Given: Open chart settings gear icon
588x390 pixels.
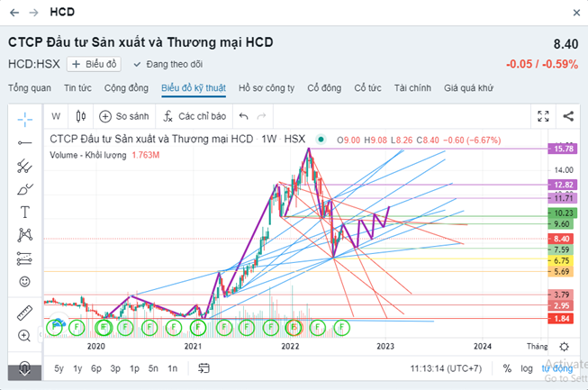Looking at the screenshot, I should pyautogui.click(x=564, y=347).
